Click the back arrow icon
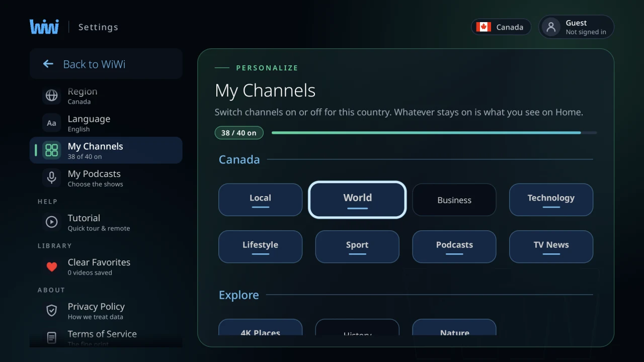The image size is (644, 362). [48, 64]
